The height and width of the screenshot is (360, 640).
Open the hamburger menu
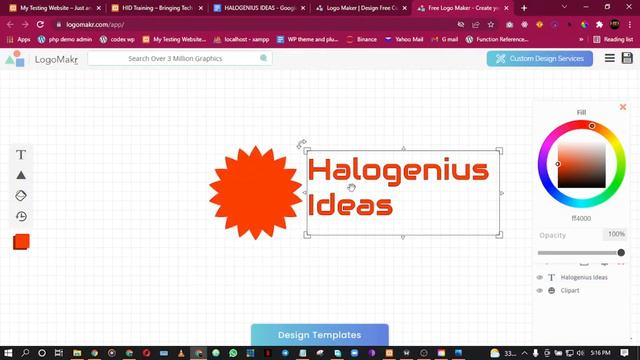(609, 58)
